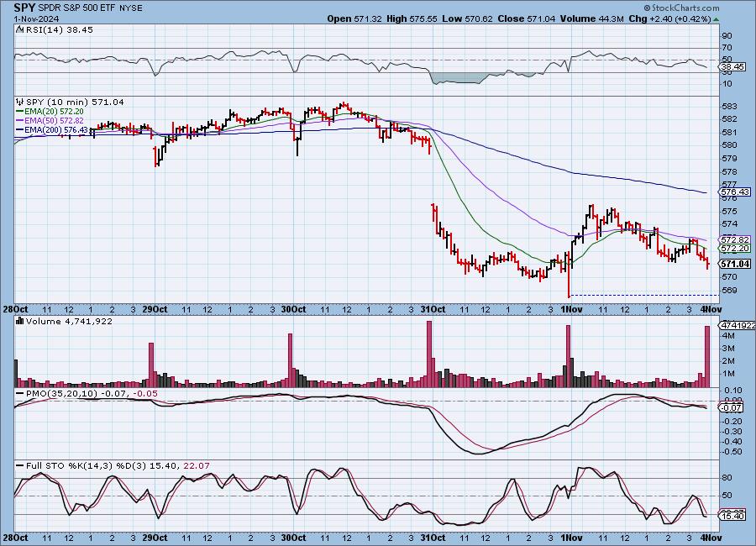Click the 70 level on RSI axis
Image resolution: width=756 pixels, height=546 pixels.
[x=727, y=48]
